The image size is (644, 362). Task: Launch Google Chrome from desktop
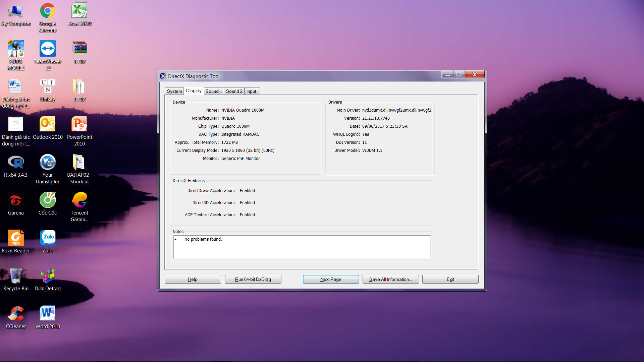coord(48,17)
